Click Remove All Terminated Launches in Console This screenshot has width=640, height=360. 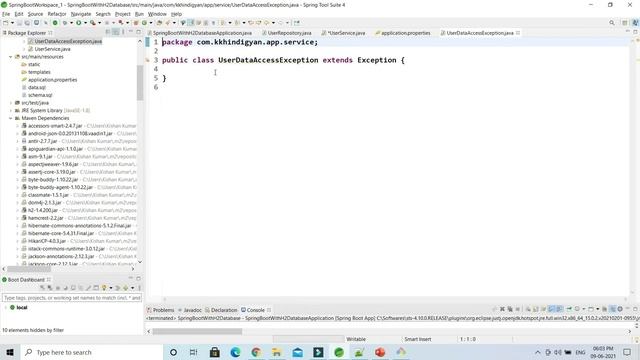(x=510, y=309)
